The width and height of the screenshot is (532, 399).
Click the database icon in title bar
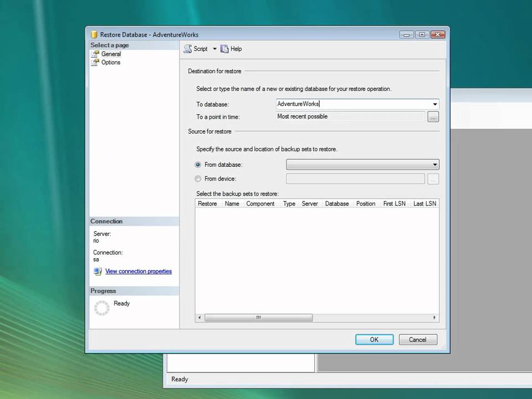(x=94, y=34)
